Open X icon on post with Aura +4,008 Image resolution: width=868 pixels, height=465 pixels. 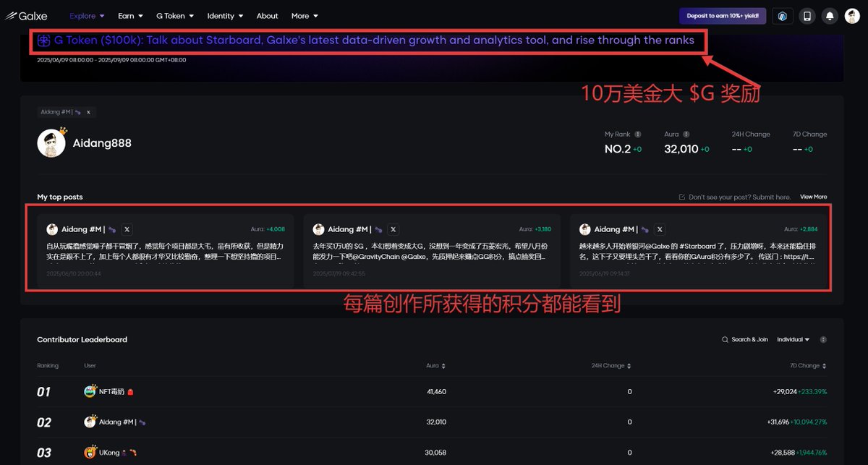(x=127, y=229)
